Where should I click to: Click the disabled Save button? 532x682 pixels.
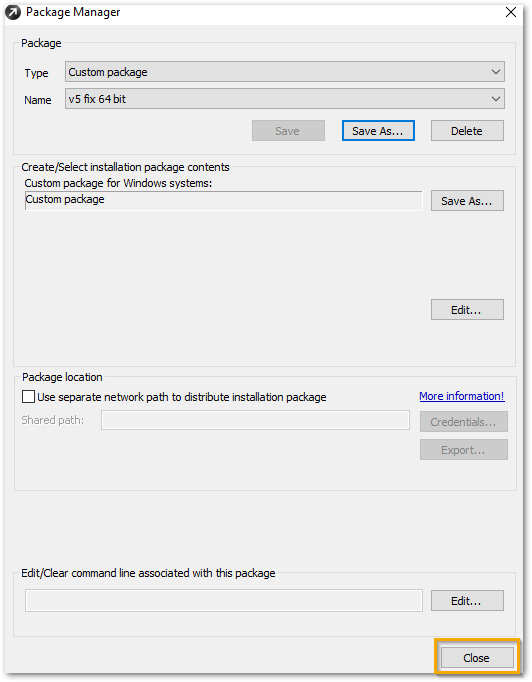coord(288,131)
